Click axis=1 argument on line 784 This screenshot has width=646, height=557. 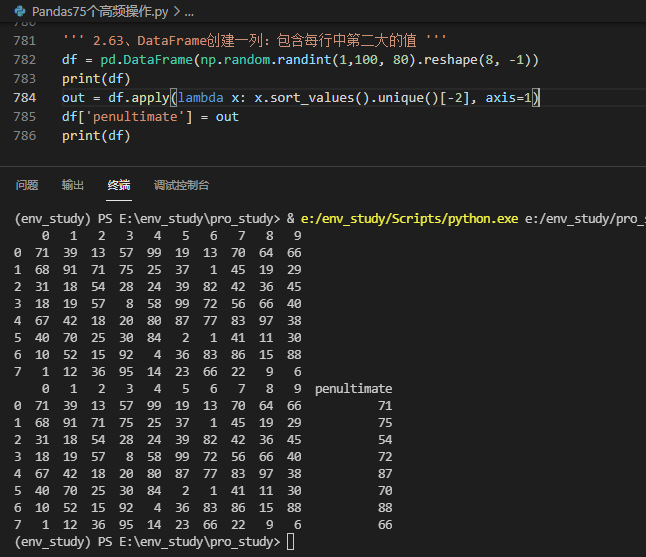tap(508, 98)
